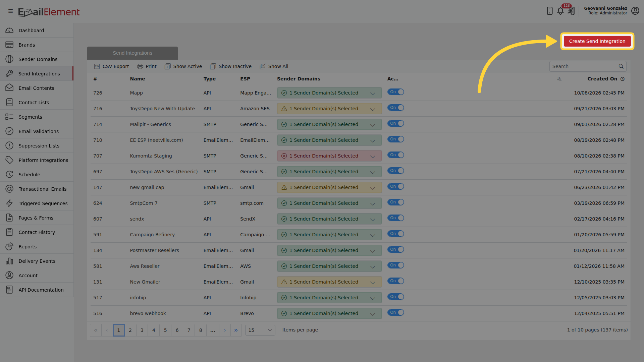Click the Show All button

(x=274, y=66)
